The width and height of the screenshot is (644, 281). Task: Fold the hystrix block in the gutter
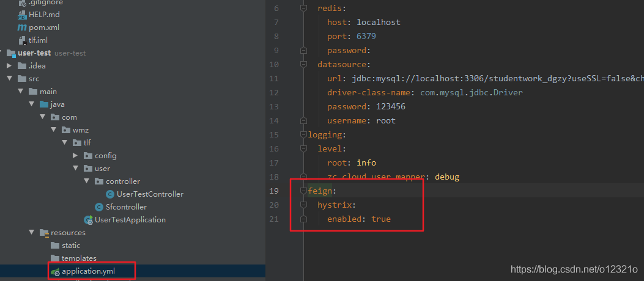point(303,205)
